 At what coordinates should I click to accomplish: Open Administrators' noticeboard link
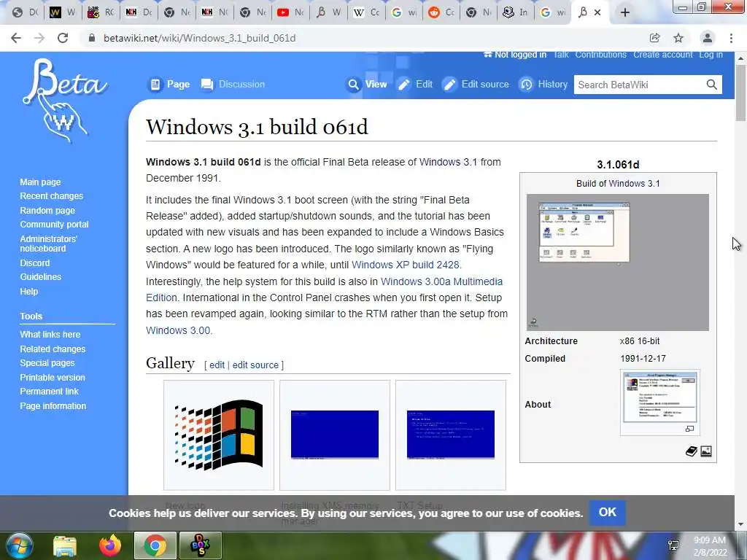pyautogui.click(x=49, y=244)
